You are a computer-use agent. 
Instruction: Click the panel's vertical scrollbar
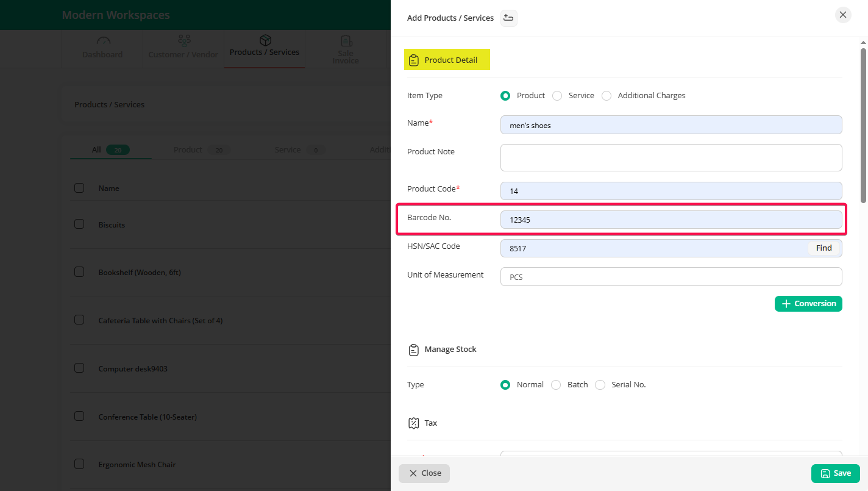(863, 125)
